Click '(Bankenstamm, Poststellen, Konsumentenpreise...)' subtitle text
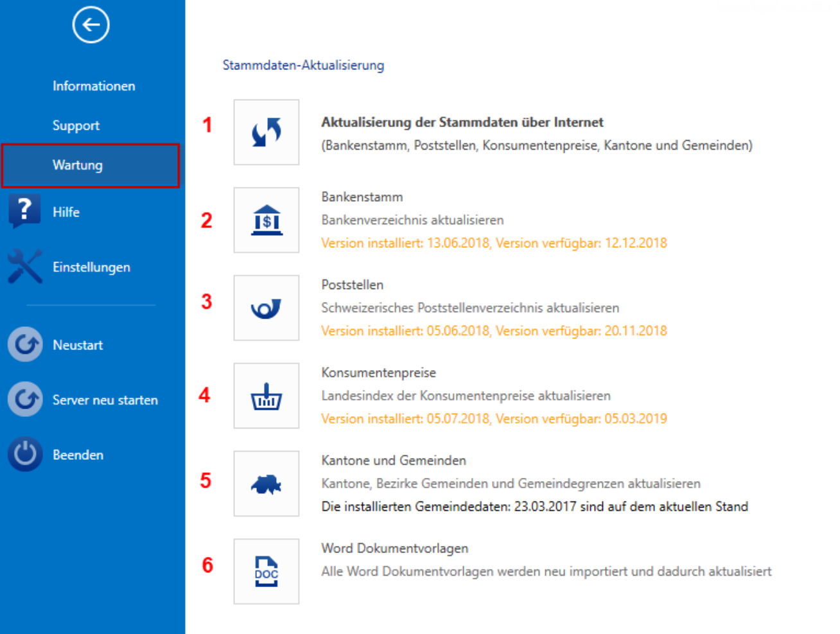The image size is (840, 634). click(x=537, y=145)
